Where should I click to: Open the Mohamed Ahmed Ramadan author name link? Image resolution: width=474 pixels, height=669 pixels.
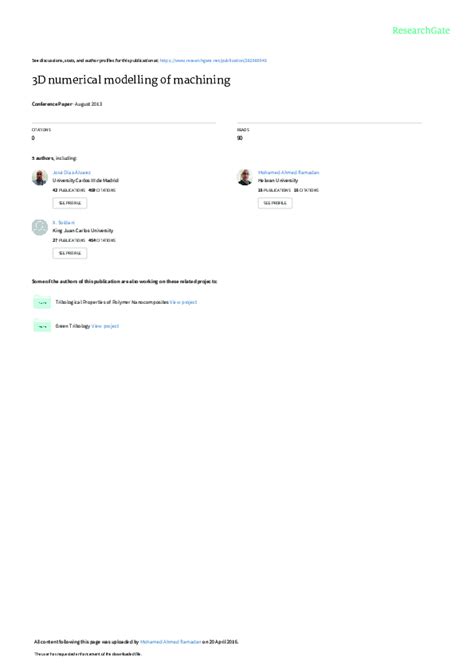[x=288, y=172]
